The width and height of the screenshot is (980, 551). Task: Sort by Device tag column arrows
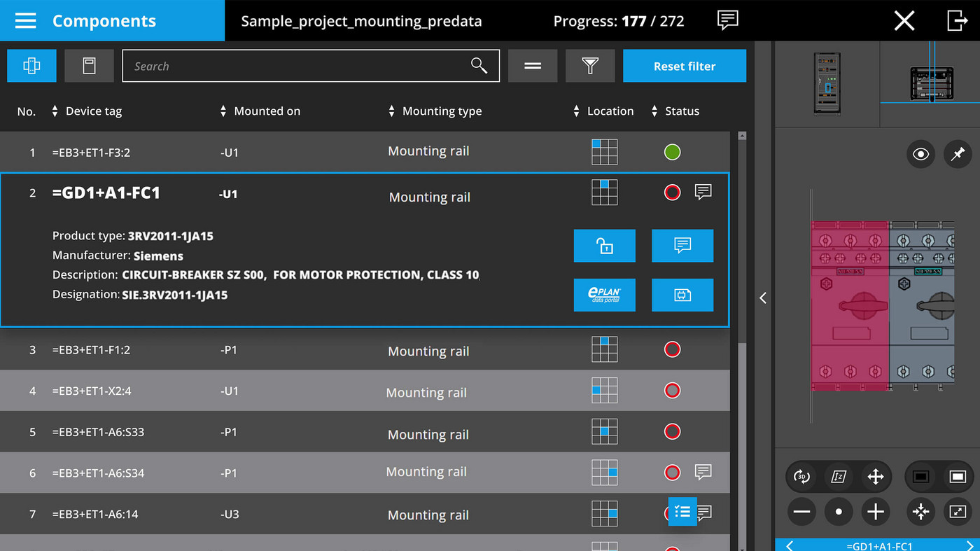55,111
